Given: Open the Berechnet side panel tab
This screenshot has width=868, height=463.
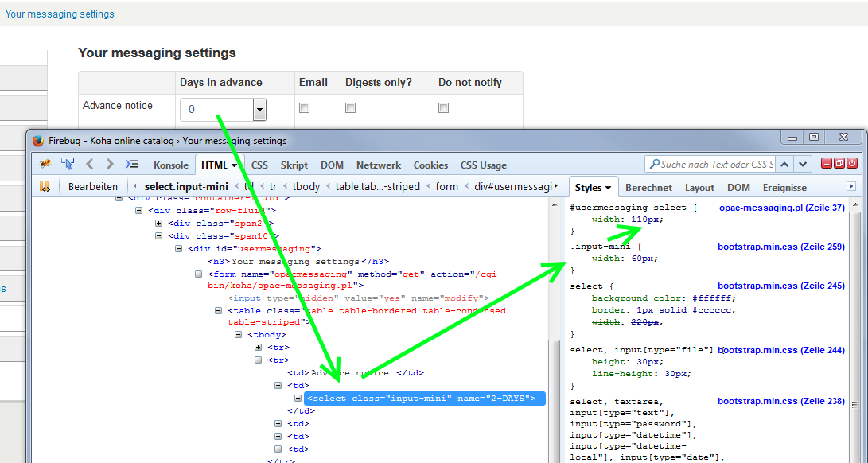Looking at the screenshot, I should pyautogui.click(x=648, y=188).
